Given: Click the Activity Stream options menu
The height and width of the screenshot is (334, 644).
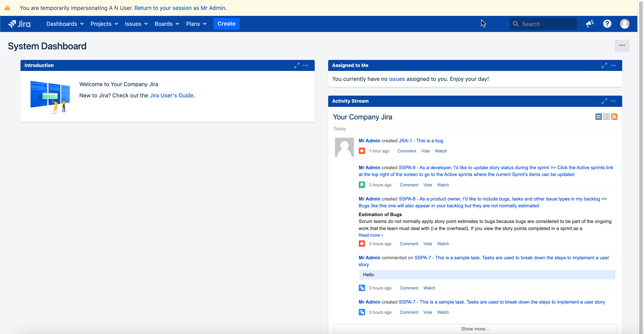Looking at the screenshot, I should 613,101.
